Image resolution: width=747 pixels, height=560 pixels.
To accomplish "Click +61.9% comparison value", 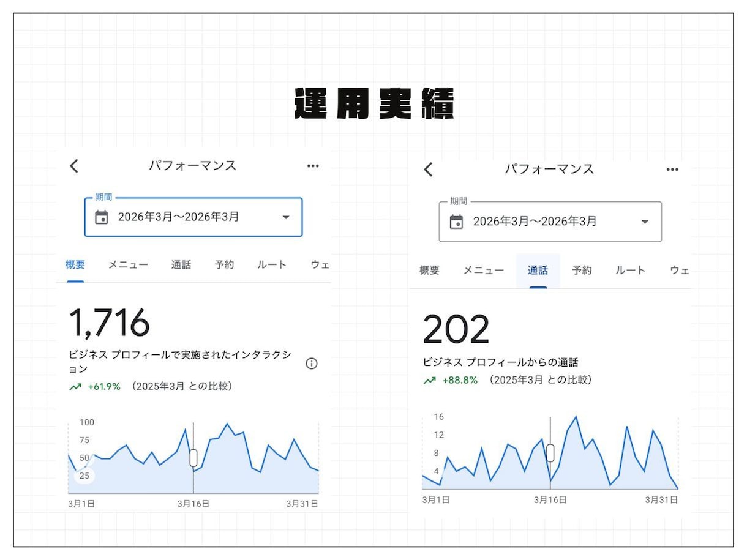I will click(104, 387).
